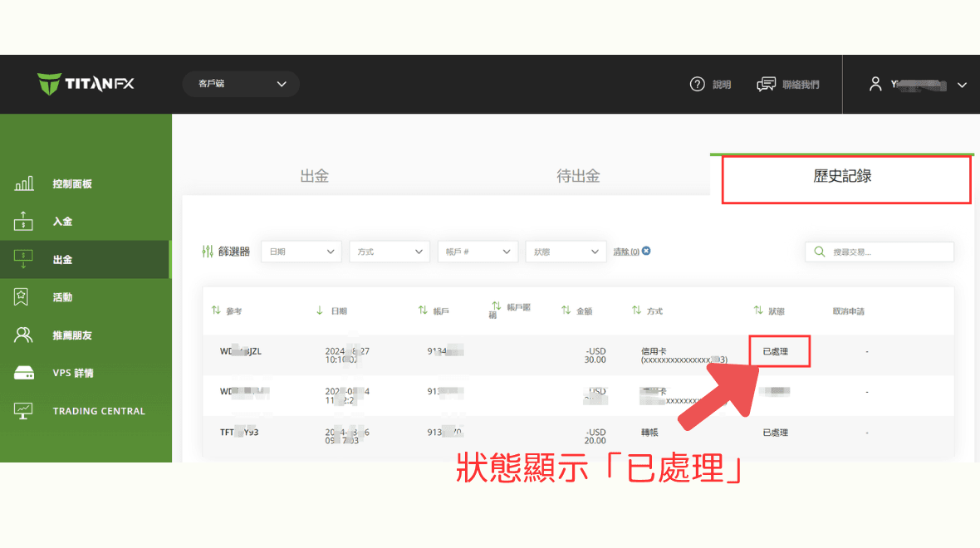The width and height of the screenshot is (980, 548).
Task: Open the 日期 filter dropdown
Action: 301,252
